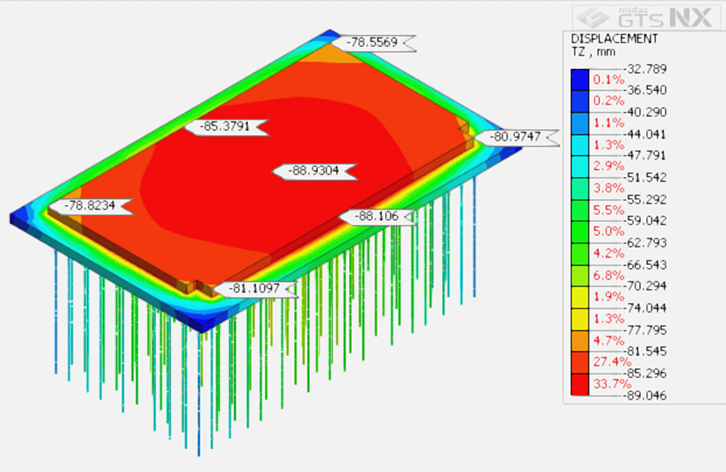
Task: Select the yellow 1.9% legend color
Action: [580, 298]
